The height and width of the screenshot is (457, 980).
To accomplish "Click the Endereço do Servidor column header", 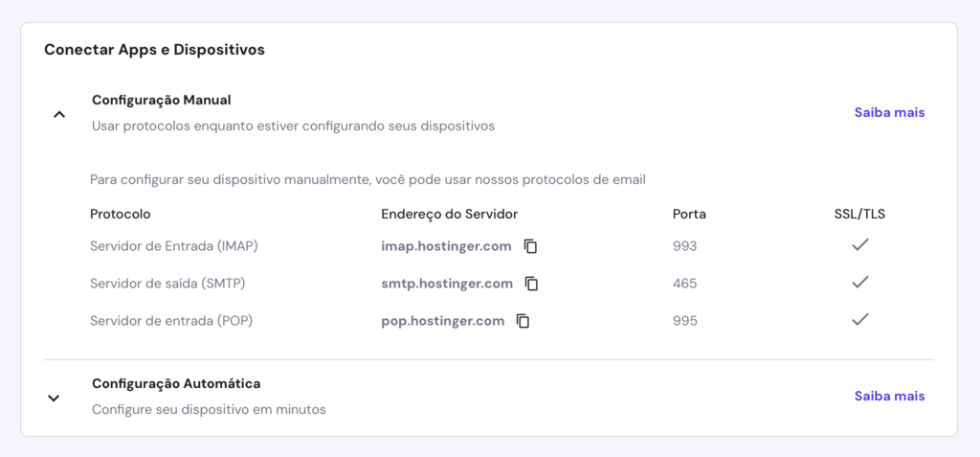I will [x=450, y=214].
